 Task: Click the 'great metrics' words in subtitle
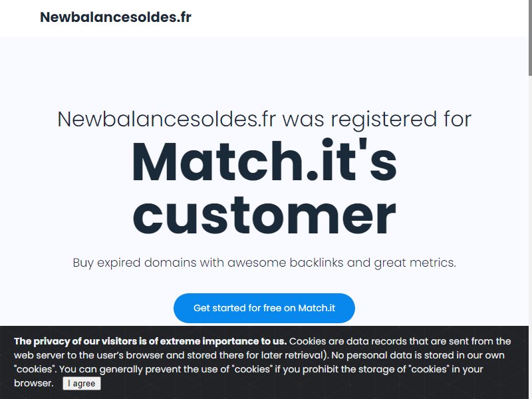click(x=414, y=263)
